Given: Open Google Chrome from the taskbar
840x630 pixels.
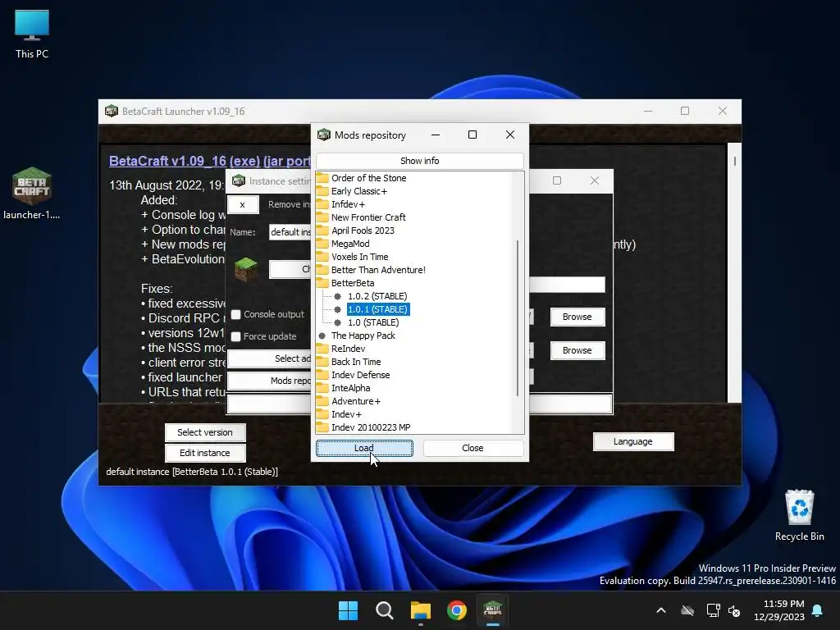Looking at the screenshot, I should click(x=456, y=610).
